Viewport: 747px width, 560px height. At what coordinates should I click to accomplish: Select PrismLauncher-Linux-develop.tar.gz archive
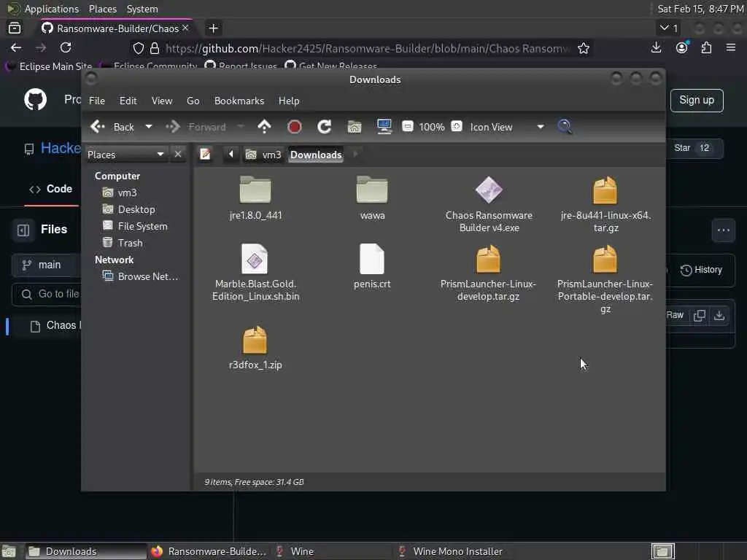tap(488, 273)
